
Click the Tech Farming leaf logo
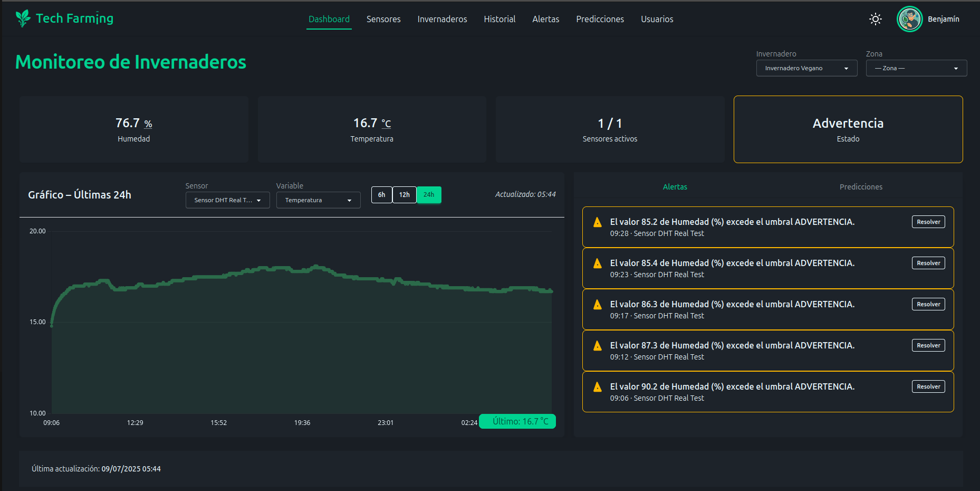point(22,17)
